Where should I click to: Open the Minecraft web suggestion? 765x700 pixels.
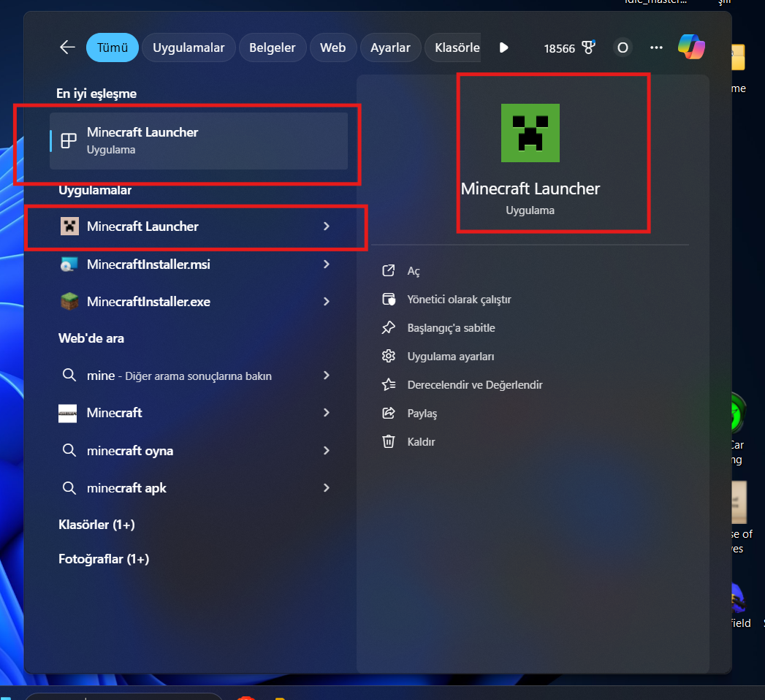click(195, 413)
